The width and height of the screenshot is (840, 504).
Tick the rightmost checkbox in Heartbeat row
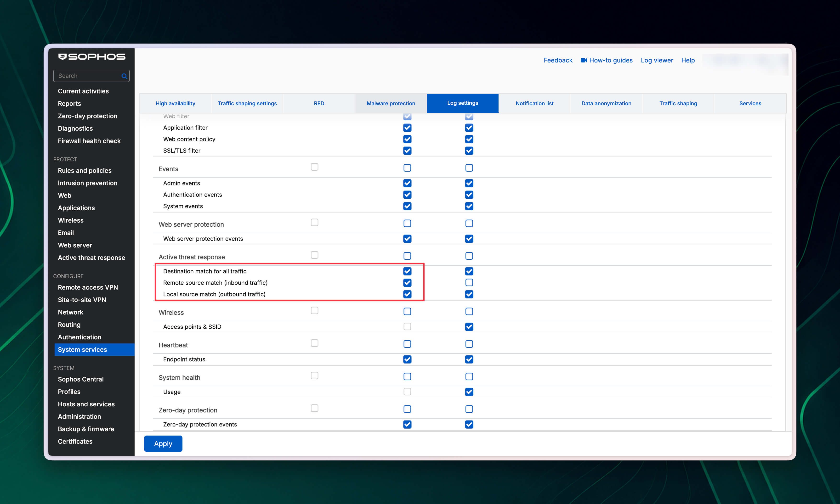pyautogui.click(x=469, y=344)
